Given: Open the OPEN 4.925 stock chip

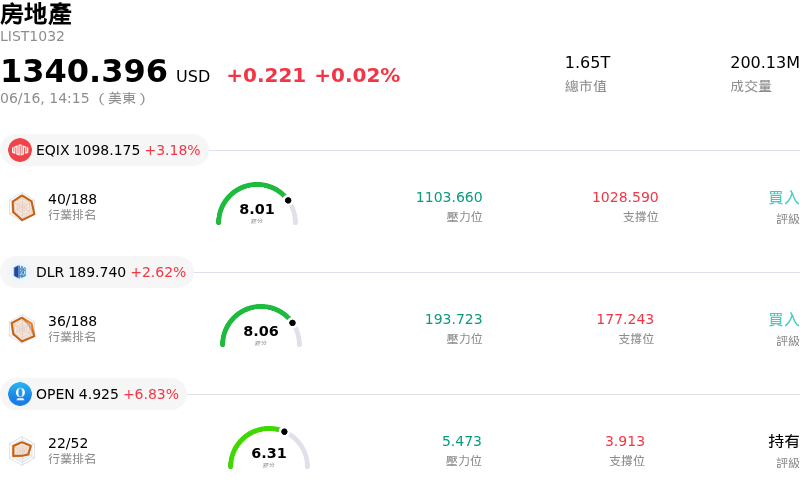Looking at the screenshot, I should click(x=93, y=394).
